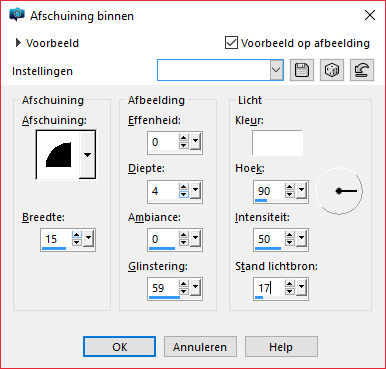Increase Stand lichtbron with the up spinner
Image resolution: width=386 pixels, height=369 pixels.
[290, 284]
